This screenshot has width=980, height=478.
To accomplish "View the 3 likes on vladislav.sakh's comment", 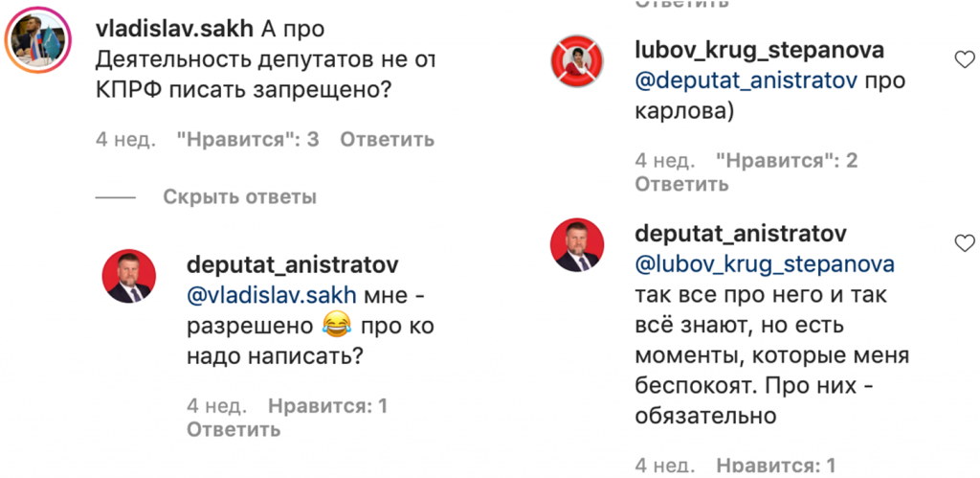I will point(247,140).
